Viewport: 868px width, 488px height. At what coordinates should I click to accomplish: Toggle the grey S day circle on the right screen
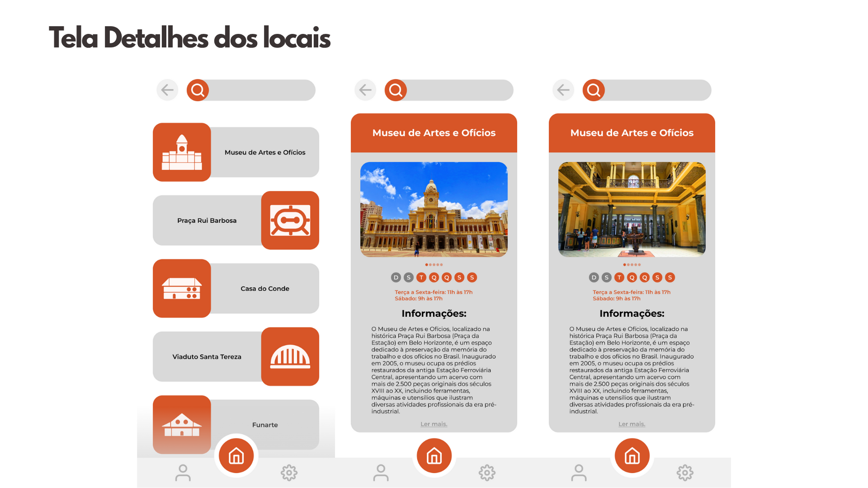coord(607,277)
